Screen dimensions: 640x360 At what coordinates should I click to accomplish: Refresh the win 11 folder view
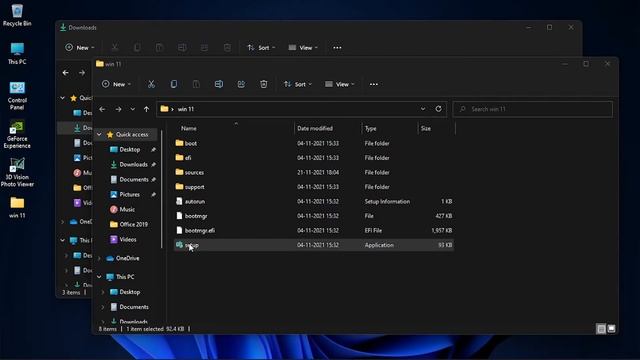pos(438,109)
